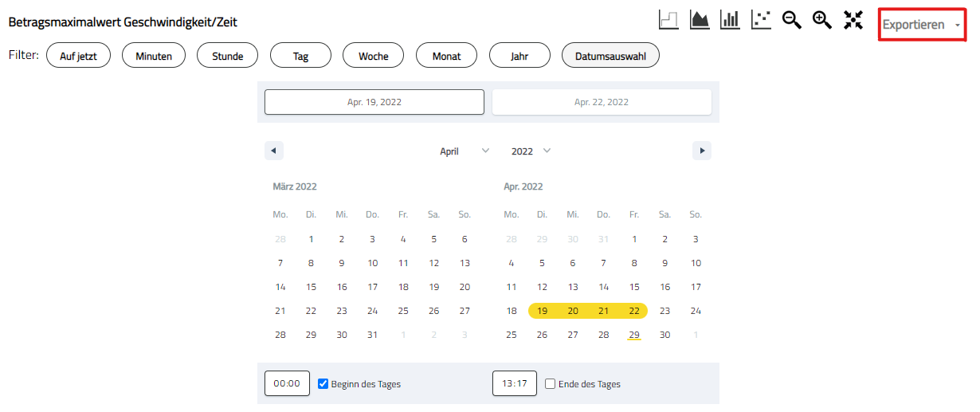Open the Exportieren dropdown
The image size is (980, 412).
click(x=922, y=25)
